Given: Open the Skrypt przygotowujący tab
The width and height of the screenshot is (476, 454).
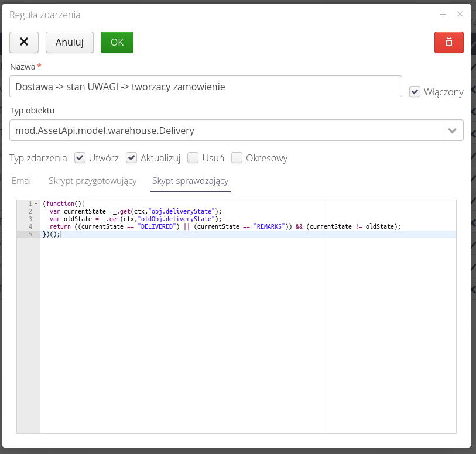Looking at the screenshot, I should (93, 181).
